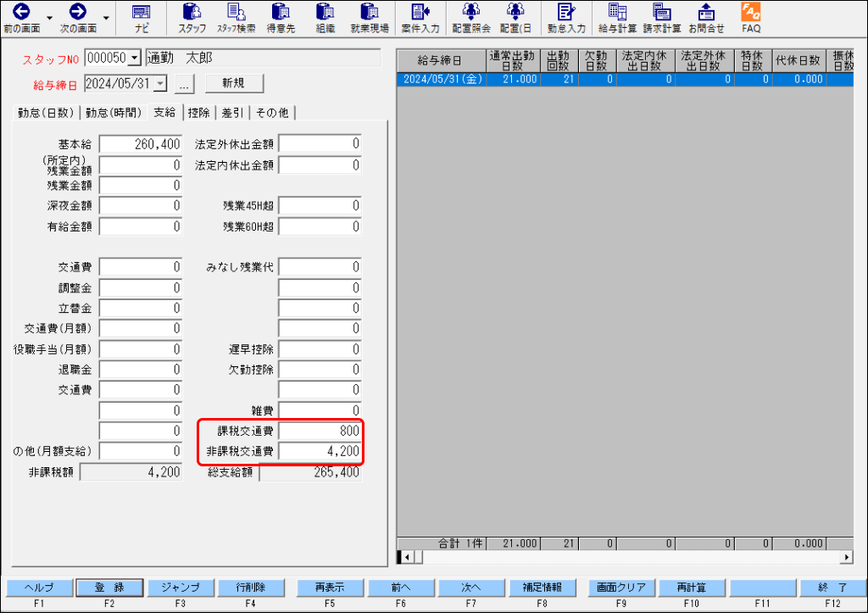
Task: Open the 給与計算 toolbar icon
Action: click(x=617, y=18)
